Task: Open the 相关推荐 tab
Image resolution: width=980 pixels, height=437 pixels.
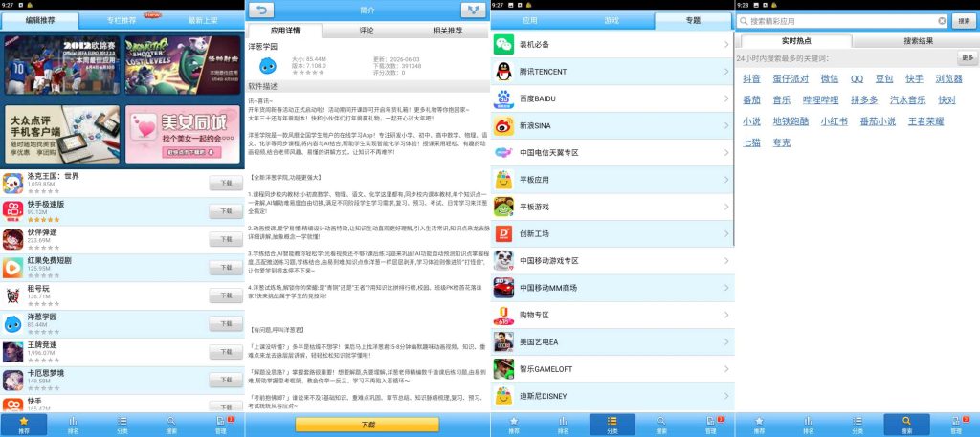Action: coord(448,31)
